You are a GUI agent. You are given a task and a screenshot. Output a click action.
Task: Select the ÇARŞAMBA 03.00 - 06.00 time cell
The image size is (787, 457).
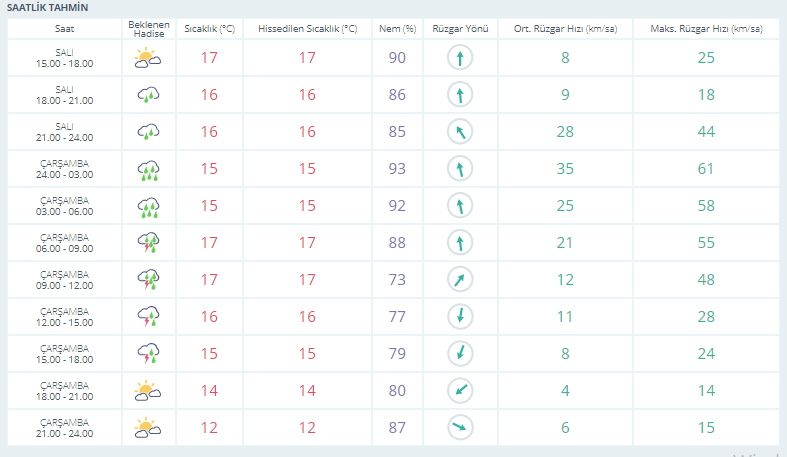pyautogui.click(x=64, y=206)
